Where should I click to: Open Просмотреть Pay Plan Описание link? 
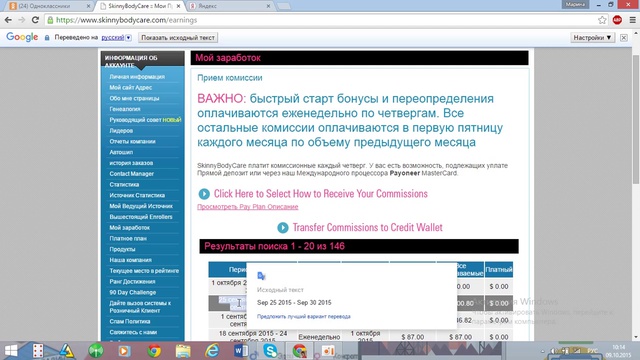coord(247,207)
